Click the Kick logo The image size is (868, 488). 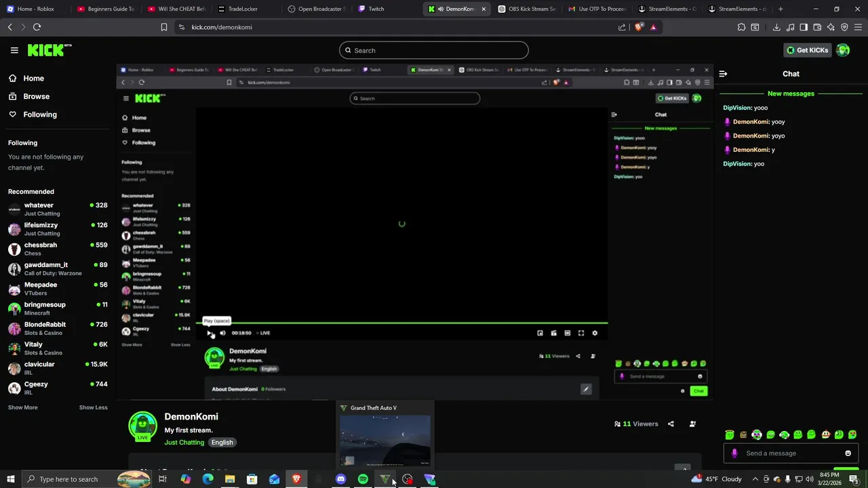pos(49,50)
